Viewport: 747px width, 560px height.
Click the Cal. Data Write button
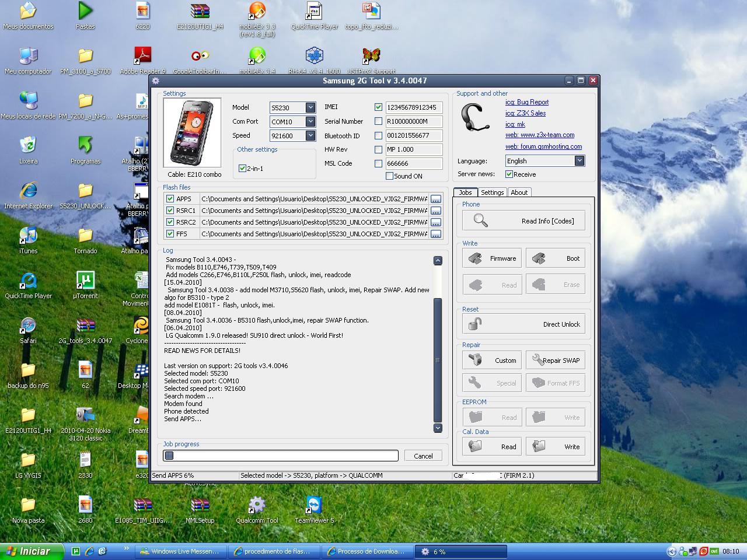(x=556, y=447)
